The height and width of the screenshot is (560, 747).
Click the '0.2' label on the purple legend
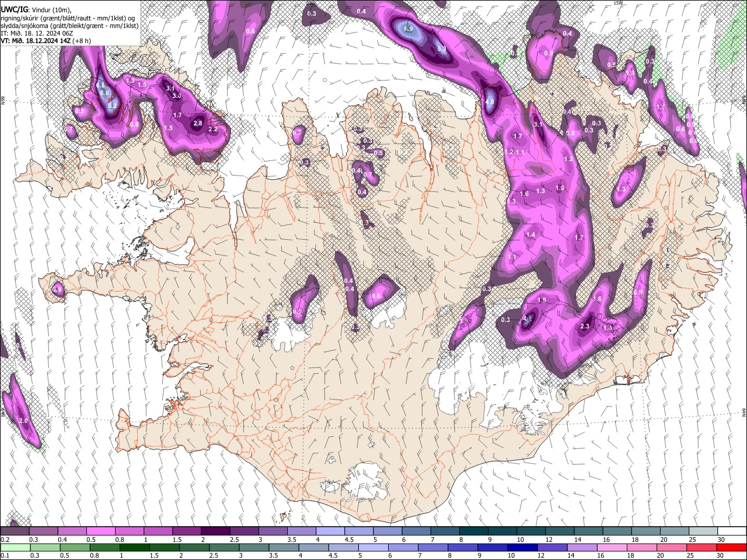5,540
